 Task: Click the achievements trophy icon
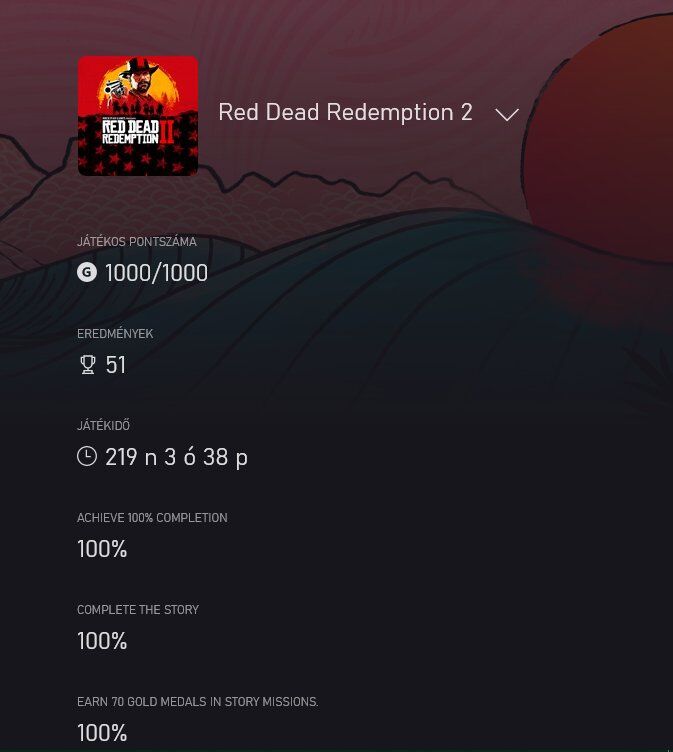[x=87, y=365]
